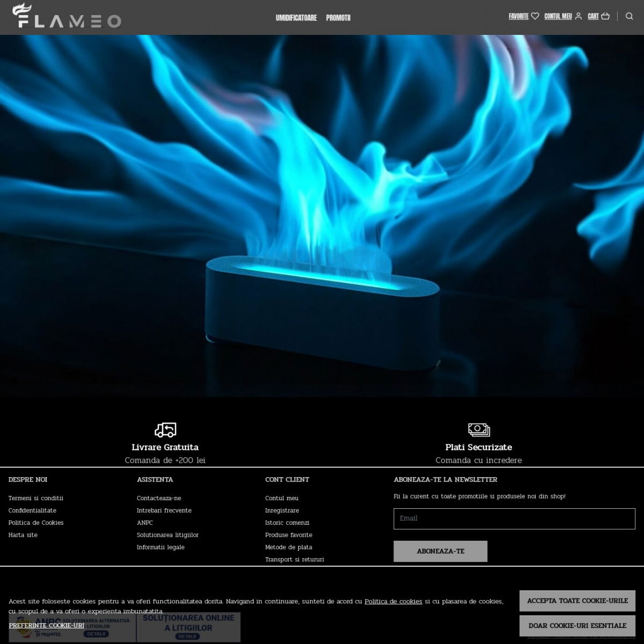Click the search magnifier icon
Viewport: 644px width, 644px height.
630,16
